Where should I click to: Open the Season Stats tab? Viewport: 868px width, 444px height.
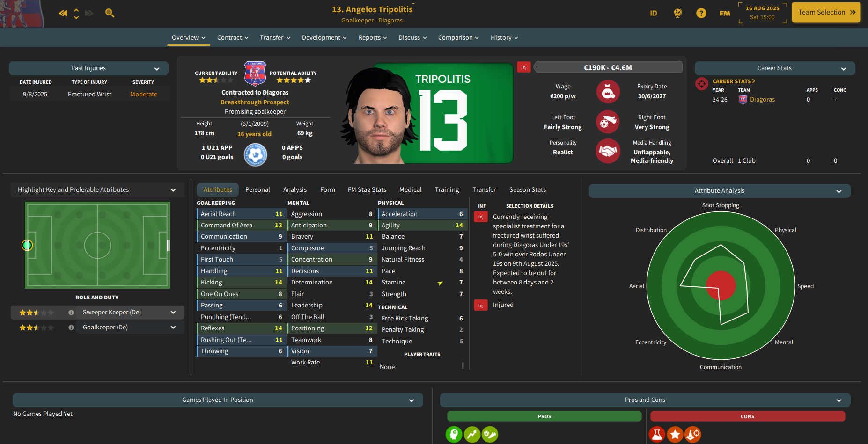[x=527, y=189]
